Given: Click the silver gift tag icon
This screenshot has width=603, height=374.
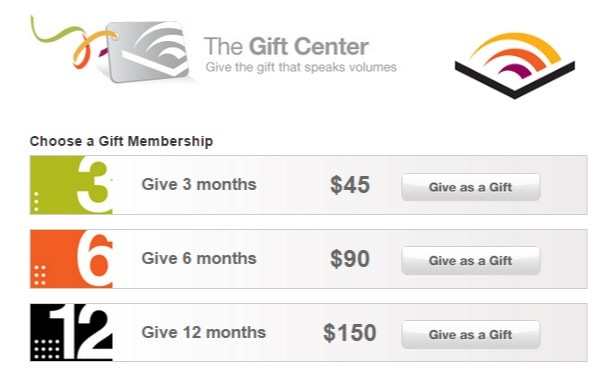Looking at the screenshot, I should coord(148,51).
